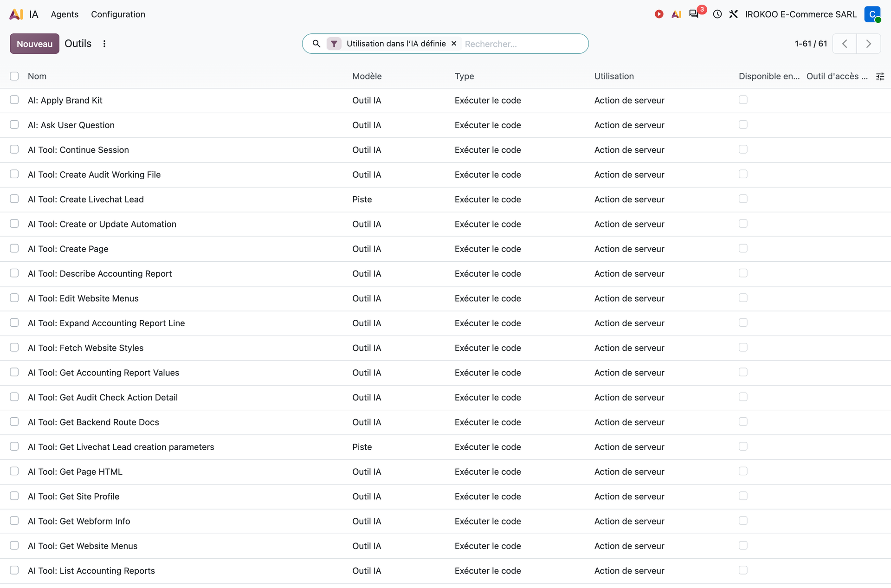Check the 'AI Tool: Get Page HTML' row
Image resolution: width=891 pixels, height=588 pixels.
coord(14,471)
